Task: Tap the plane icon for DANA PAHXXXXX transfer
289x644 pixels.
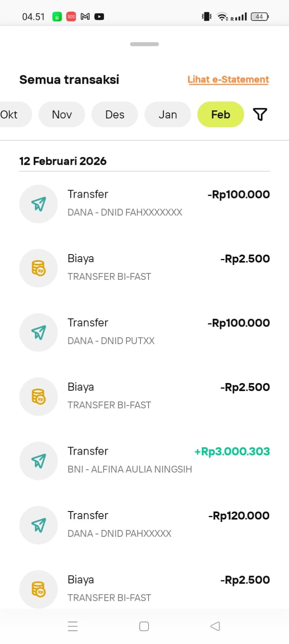Action: (39, 525)
